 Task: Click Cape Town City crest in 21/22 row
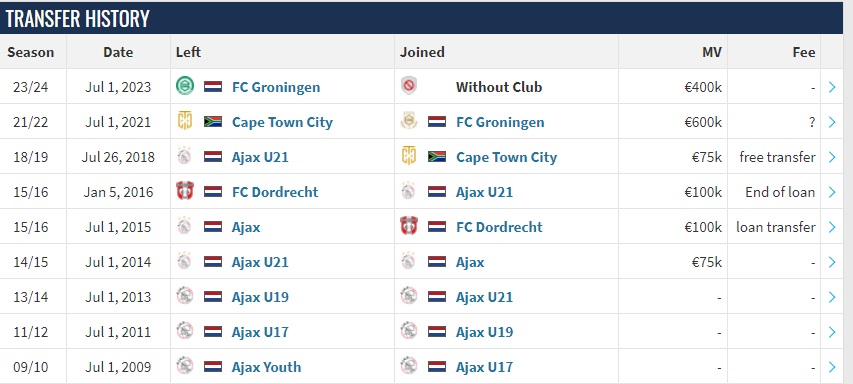point(184,121)
